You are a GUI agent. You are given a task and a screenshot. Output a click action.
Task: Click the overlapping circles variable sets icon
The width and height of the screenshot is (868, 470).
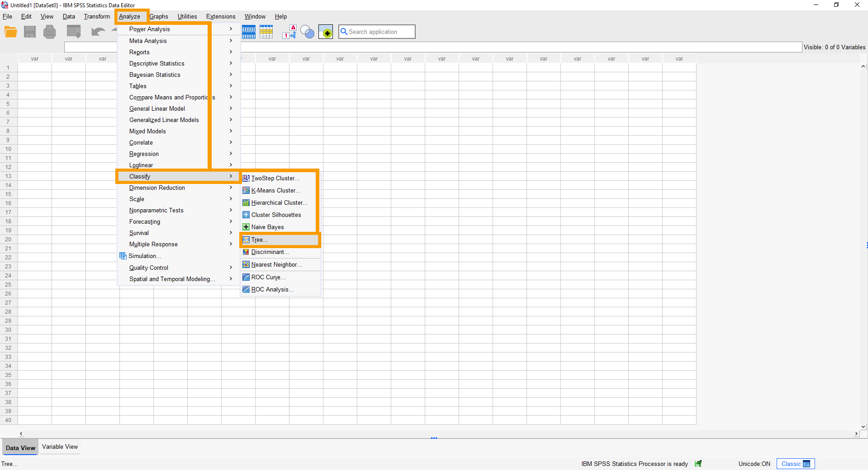click(308, 32)
